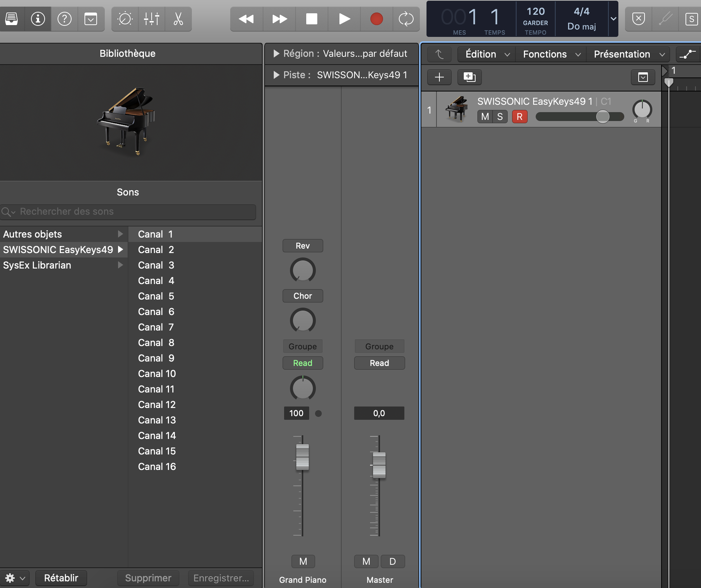Open the Editors scissors icon
The height and width of the screenshot is (588, 701).
[178, 19]
